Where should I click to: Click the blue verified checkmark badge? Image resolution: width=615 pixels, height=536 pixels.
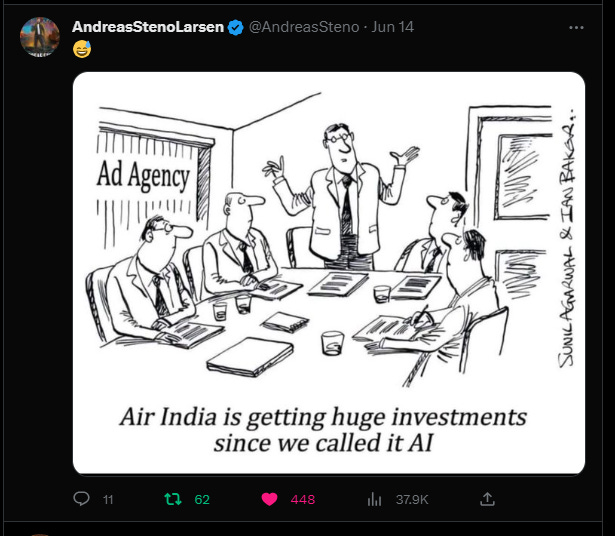[x=235, y=27]
